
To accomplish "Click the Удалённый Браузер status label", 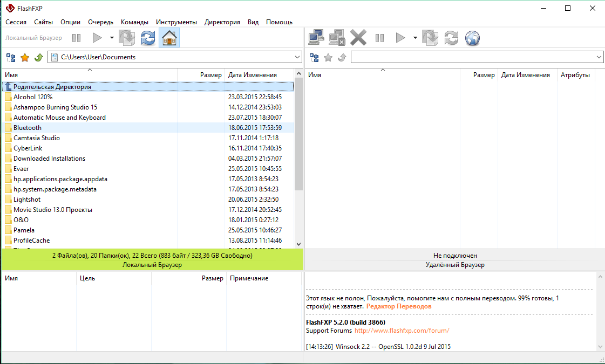I will [x=455, y=265].
